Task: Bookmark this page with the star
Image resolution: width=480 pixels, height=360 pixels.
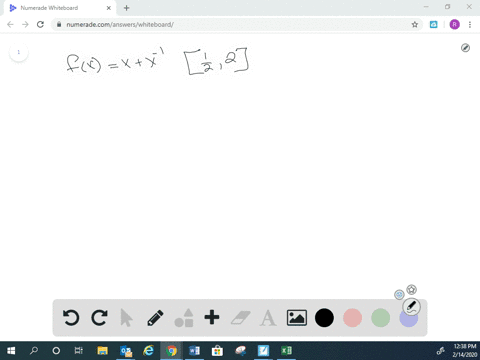Action: pos(415,24)
